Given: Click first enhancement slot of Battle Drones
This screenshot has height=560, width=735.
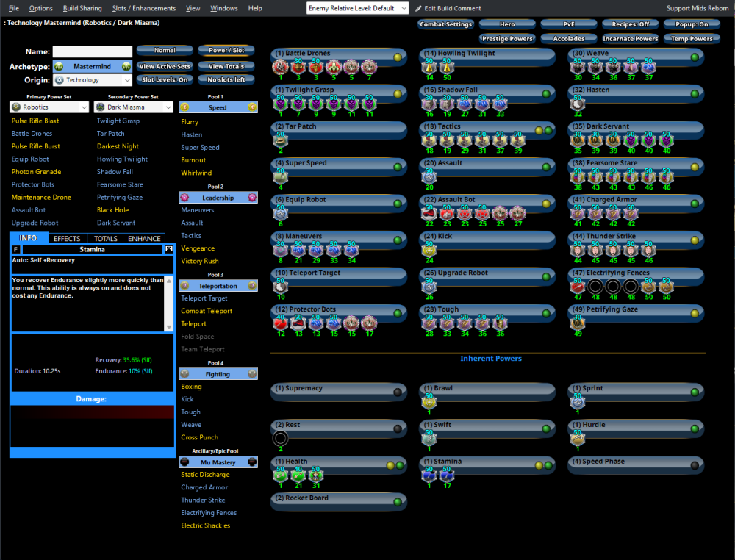Looking at the screenshot, I should click(x=279, y=68).
